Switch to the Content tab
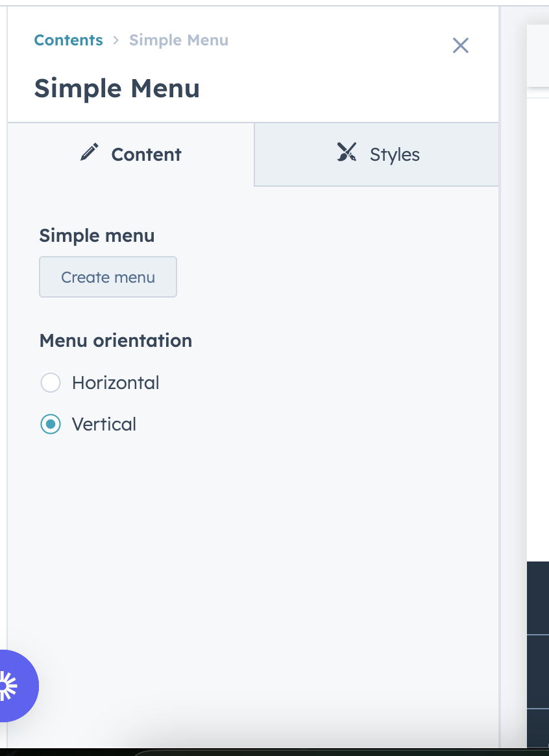The height and width of the screenshot is (756, 549). [x=130, y=154]
